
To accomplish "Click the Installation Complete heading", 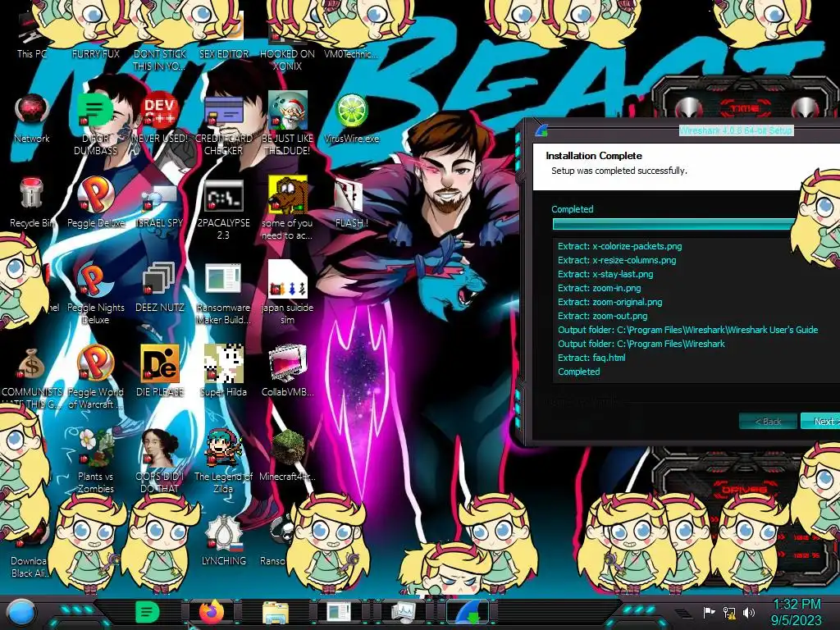I will pyautogui.click(x=594, y=156).
